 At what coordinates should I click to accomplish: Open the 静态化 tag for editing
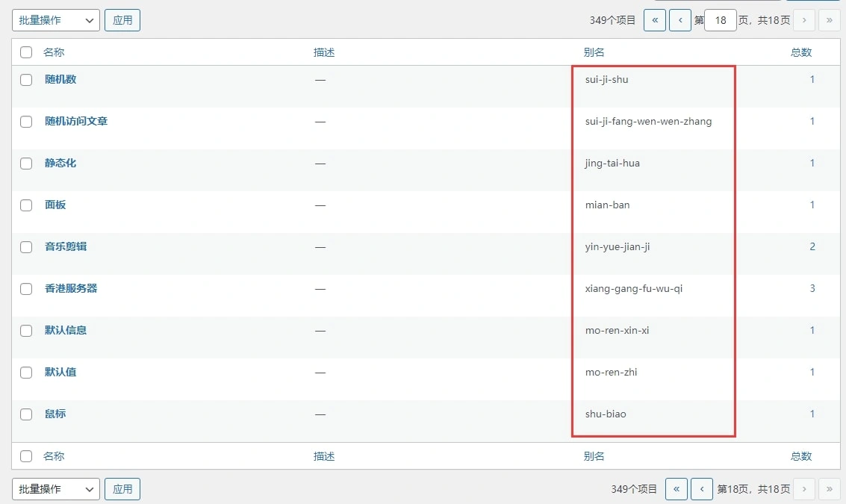[60, 163]
